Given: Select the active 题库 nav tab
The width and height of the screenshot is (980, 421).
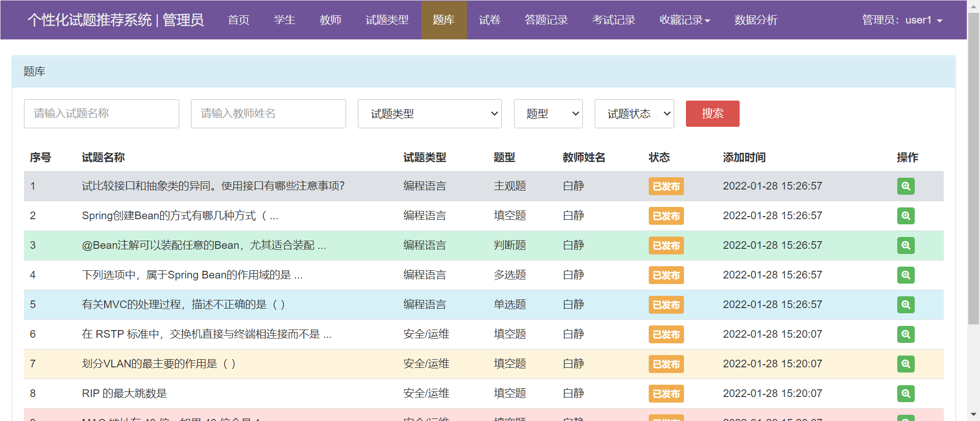Looking at the screenshot, I should click(x=444, y=20).
